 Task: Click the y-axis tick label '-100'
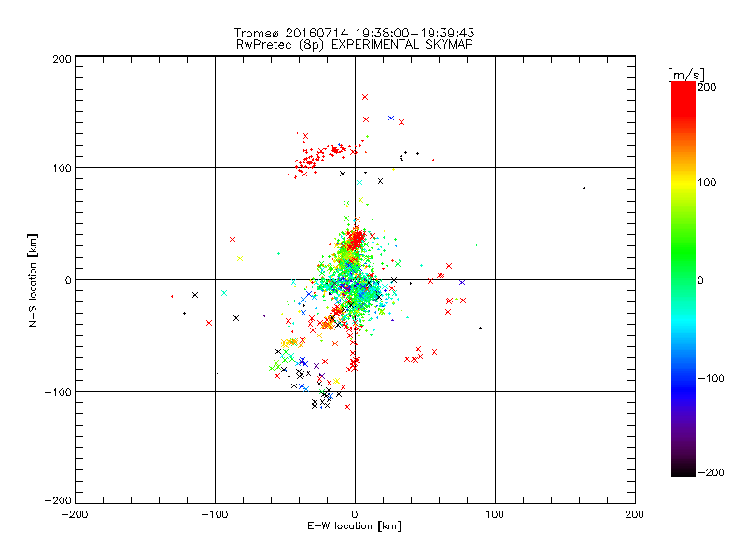59,392
